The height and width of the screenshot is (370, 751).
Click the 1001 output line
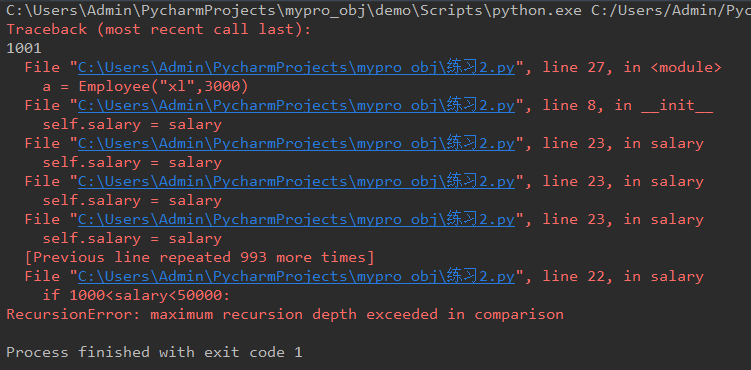pyautogui.click(x=24, y=48)
